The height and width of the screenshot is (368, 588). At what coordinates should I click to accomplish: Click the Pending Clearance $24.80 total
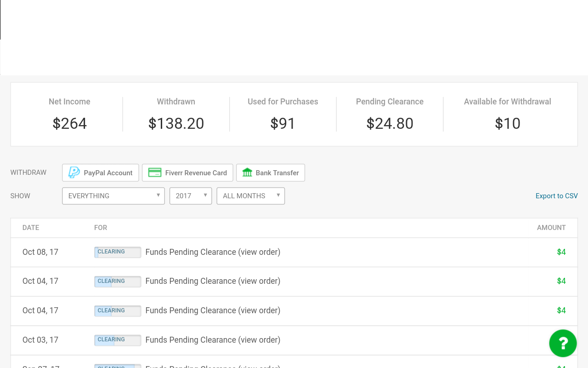pos(390,124)
